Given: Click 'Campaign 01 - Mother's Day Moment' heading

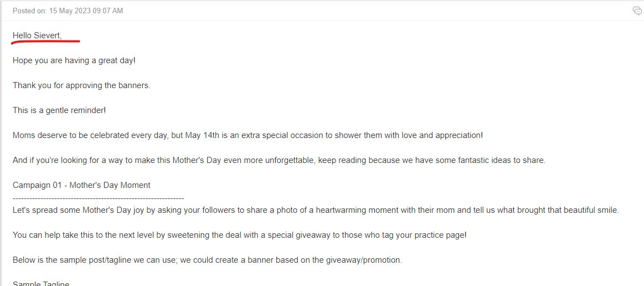Looking at the screenshot, I should pyautogui.click(x=81, y=185).
